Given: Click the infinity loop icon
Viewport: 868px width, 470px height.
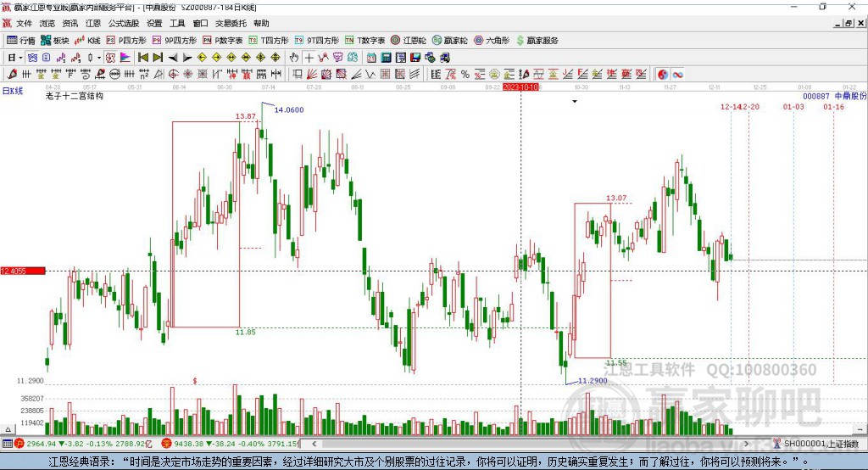Looking at the screenshot, I should (677, 75).
